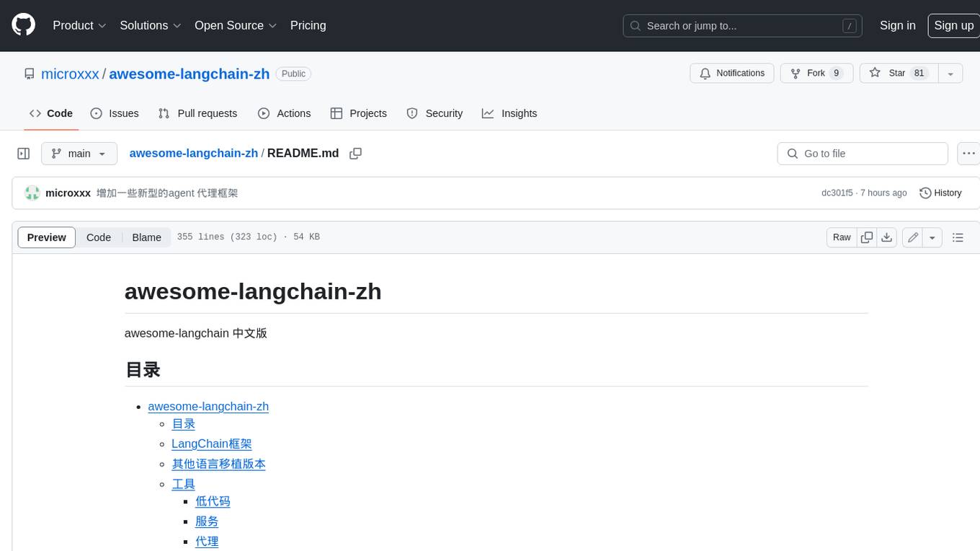The image size is (980, 551).
Task: Focus the Search or jump to field
Action: [744, 25]
